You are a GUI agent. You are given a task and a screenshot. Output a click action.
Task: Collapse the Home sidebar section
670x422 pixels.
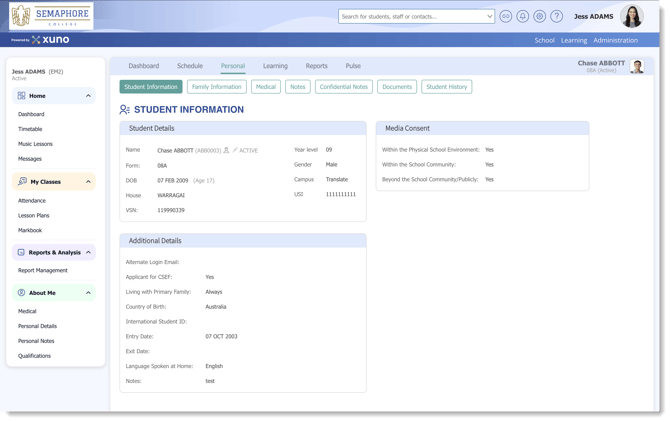(x=88, y=96)
